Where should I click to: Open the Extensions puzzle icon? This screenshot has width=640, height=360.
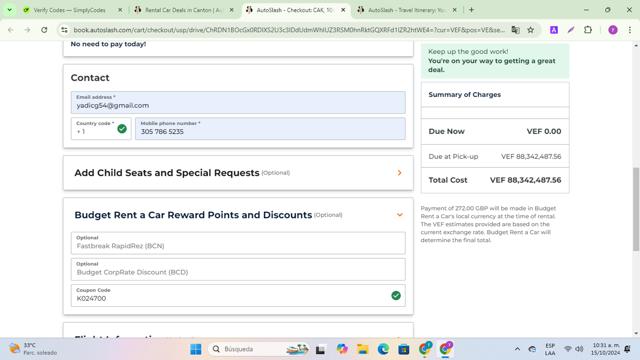pyautogui.click(x=588, y=30)
